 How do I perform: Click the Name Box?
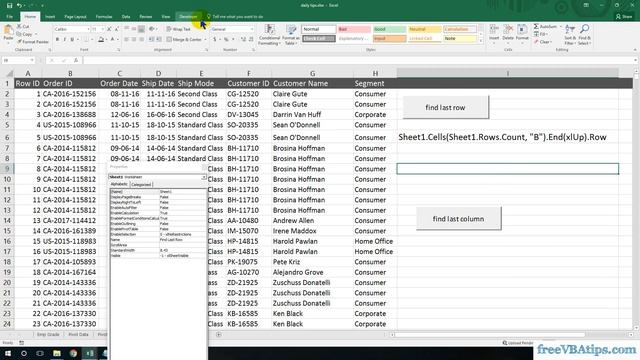click(x=18, y=60)
